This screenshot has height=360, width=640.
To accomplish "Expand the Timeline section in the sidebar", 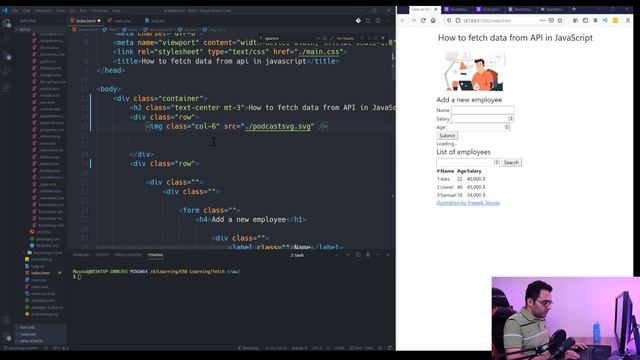I will (x=41, y=334).
